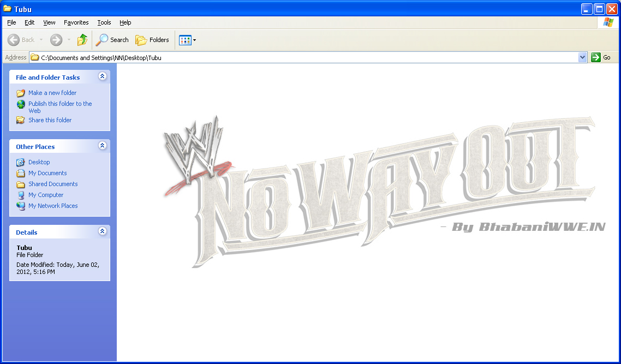Image resolution: width=621 pixels, height=364 pixels.
Task: Open the Edit menu
Action: pyautogui.click(x=29, y=22)
